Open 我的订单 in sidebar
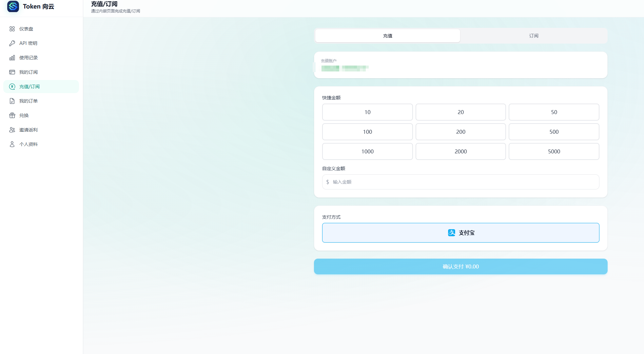 [41, 101]
